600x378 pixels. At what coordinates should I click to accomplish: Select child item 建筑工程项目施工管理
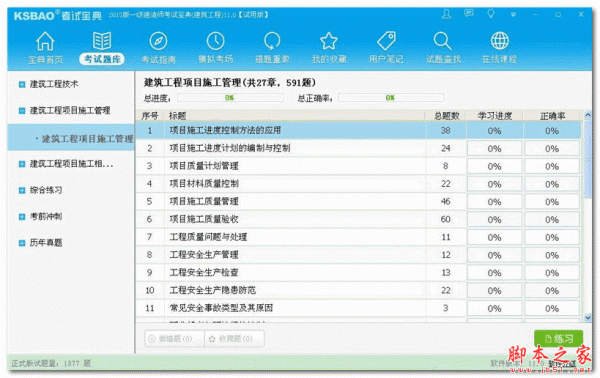[71, 138]
